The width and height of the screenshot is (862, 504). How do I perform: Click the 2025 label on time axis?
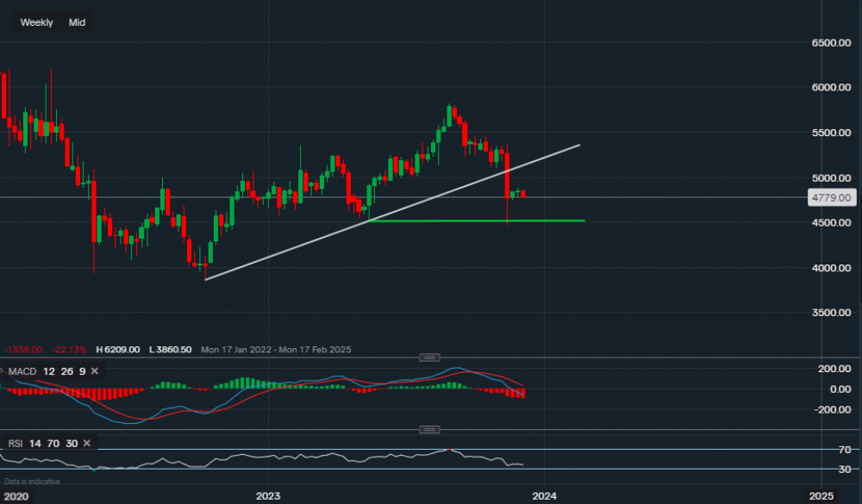pyautogui.click(x=820, y=496)
